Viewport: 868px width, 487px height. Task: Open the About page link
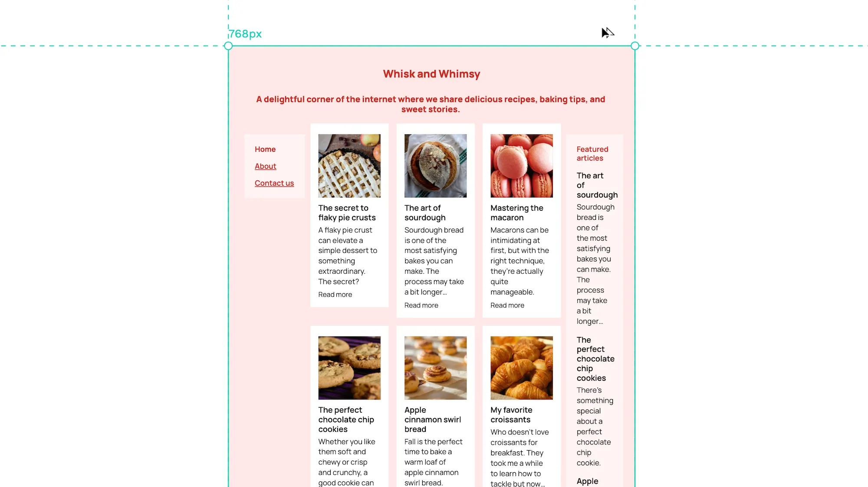(x=265, y=166)
